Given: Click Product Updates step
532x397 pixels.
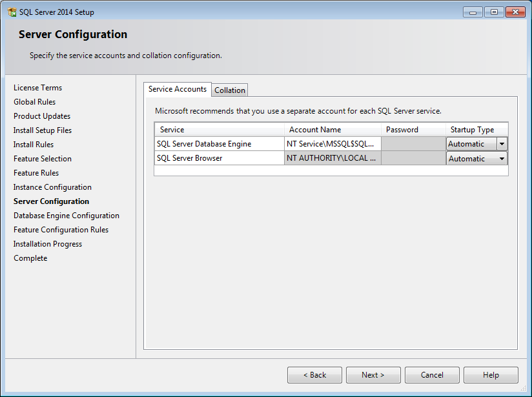Looking at the screenshot, I should 42,116.
